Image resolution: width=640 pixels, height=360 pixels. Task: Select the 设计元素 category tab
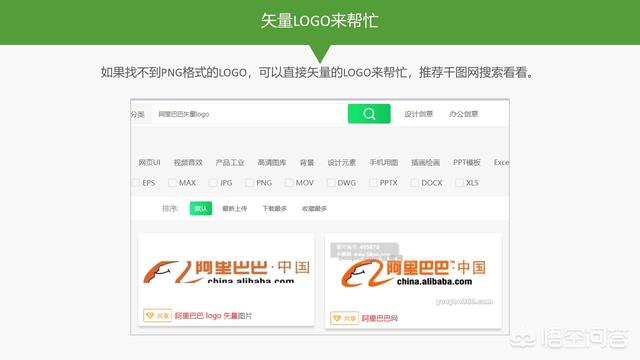pyautogui.click(x=342, y=162)
